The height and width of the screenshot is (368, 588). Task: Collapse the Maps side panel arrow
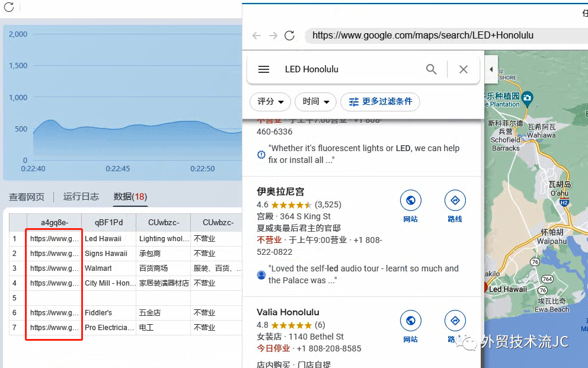[491, 69]
